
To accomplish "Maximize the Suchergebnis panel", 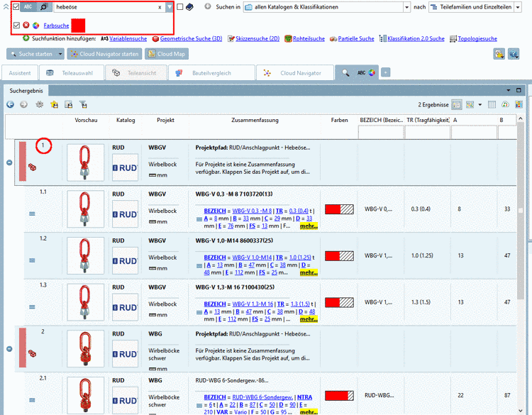I will [x=519, y=90].
